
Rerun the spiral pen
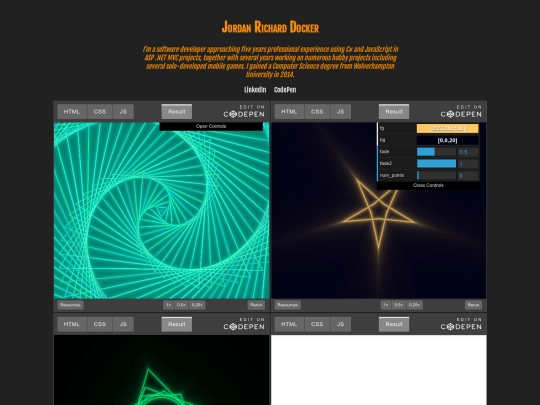256,305
